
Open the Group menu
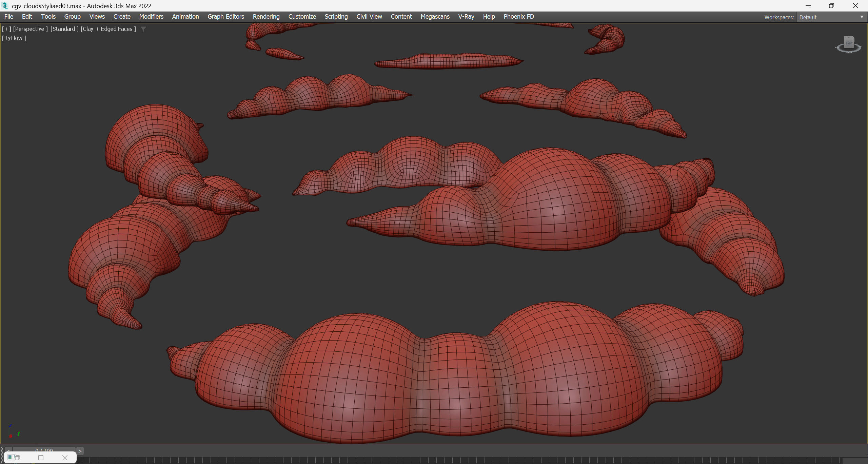(72, 17)
